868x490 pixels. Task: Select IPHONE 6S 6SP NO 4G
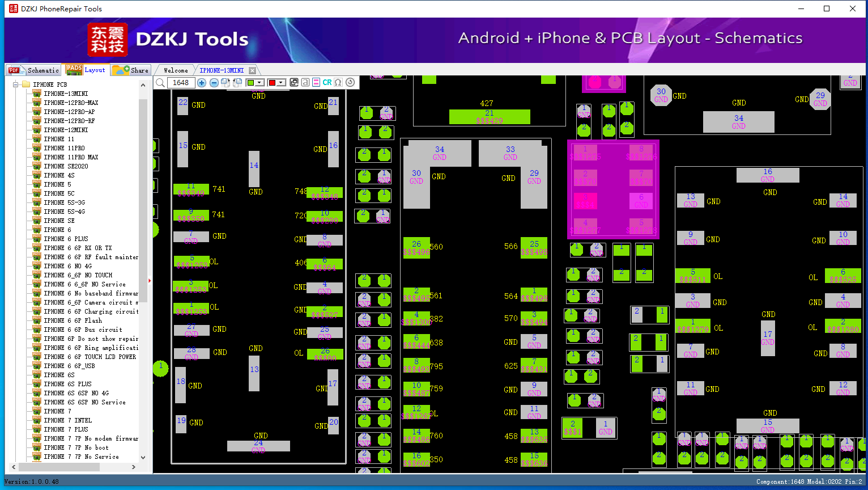tap(76, 393)
